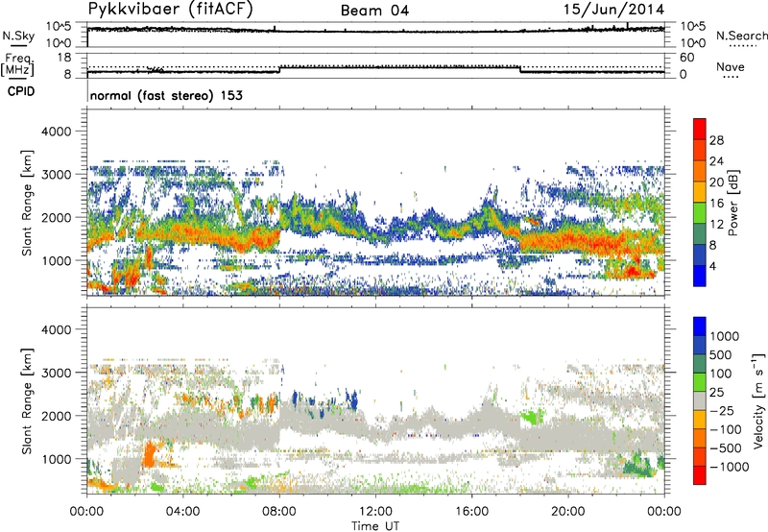768x532 pixels.
Task: Click the "−100" label on Velocity colorbar
Action: coord(725,429)
